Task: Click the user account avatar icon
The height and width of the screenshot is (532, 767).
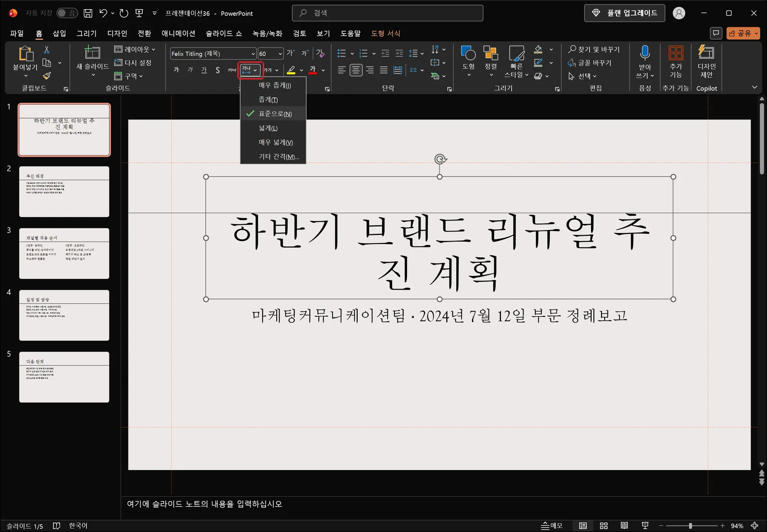Action: click(x=679, y=13)
